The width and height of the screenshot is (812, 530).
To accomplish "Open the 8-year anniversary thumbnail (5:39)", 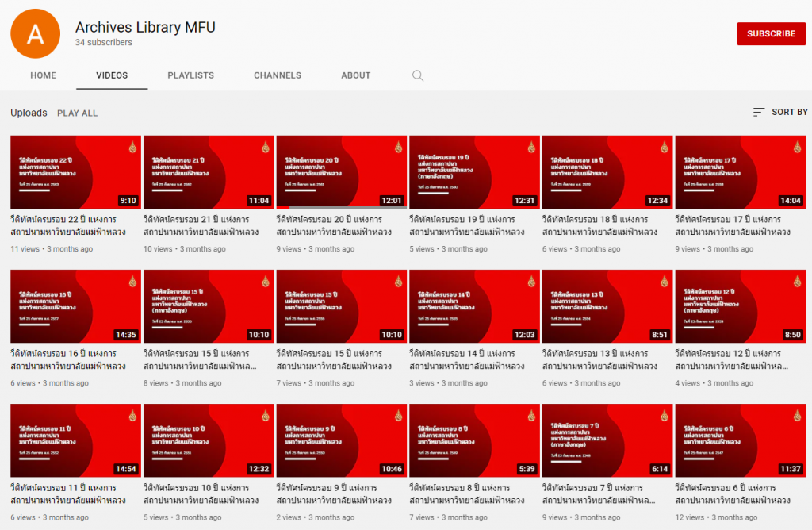I will pos(473,440).
